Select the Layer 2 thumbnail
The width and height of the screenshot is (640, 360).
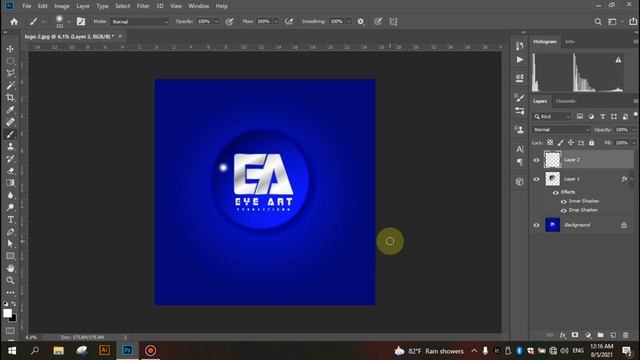click(553, 160)
